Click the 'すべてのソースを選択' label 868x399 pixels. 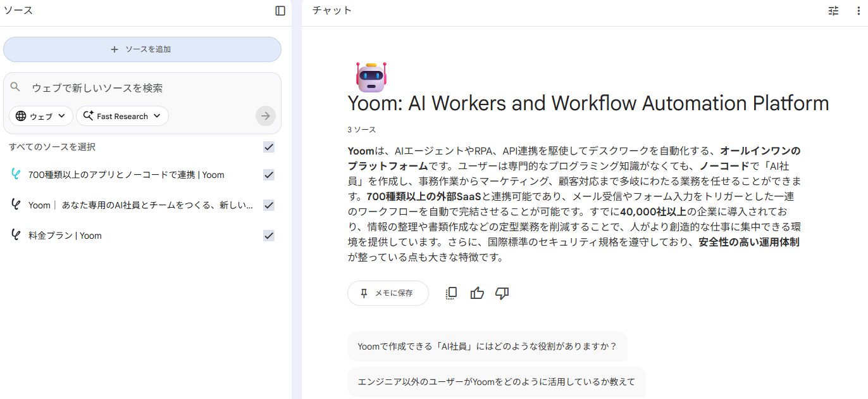[x=53, y=147]
